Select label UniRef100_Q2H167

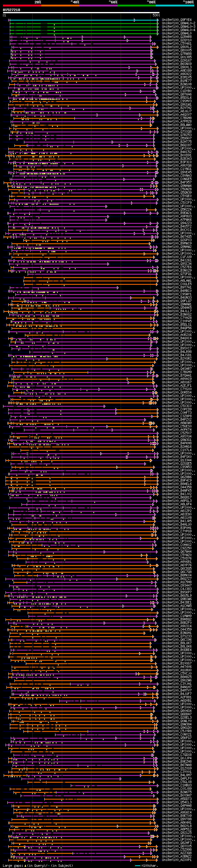177,61
